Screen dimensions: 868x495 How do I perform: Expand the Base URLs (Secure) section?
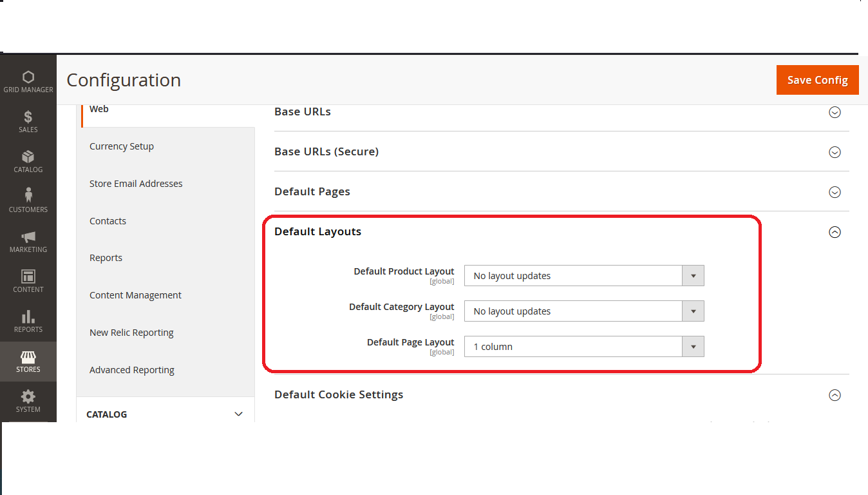pyautogui.click(x=835, y=152)
